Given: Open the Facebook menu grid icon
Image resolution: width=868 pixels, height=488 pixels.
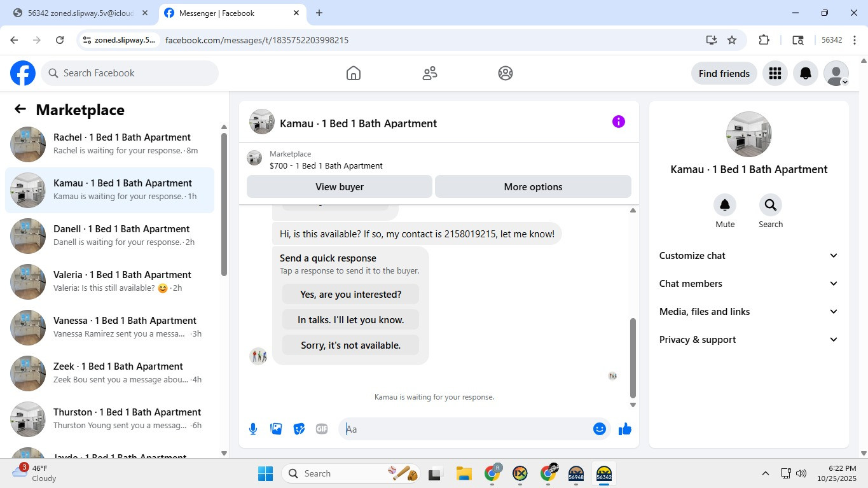Looking at the screenshot, I should click(x=775, y=73).
